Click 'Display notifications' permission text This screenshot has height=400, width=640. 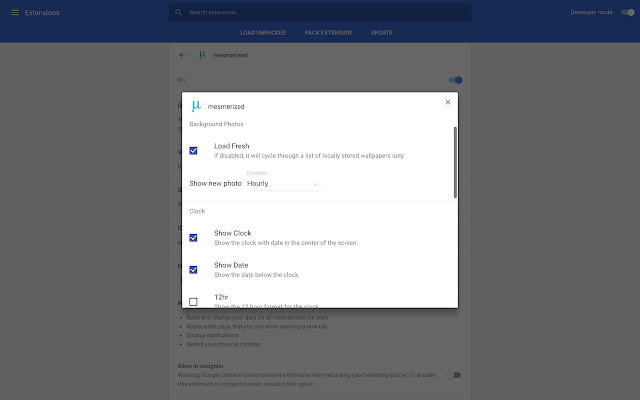[x=213, y=335]
